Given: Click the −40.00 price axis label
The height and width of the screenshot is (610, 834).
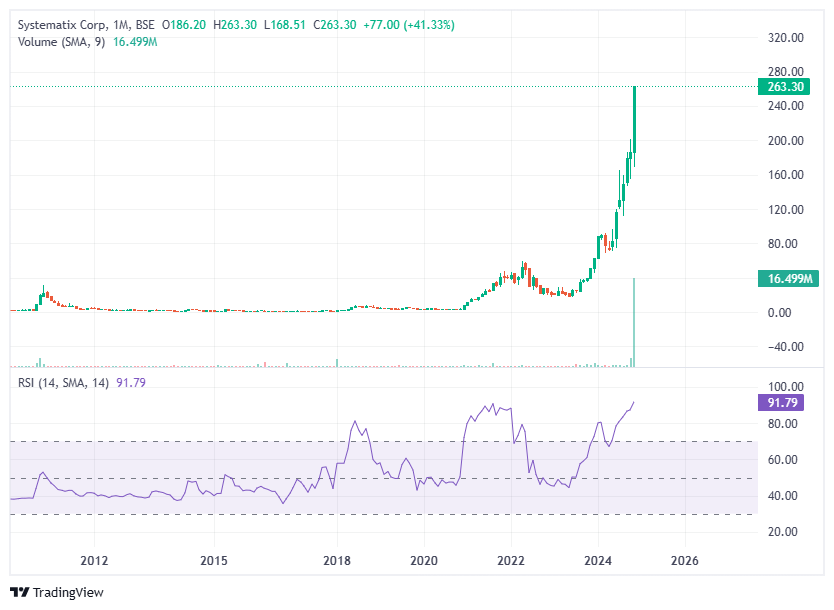Looking at the screenshot, I should (786, 347).
